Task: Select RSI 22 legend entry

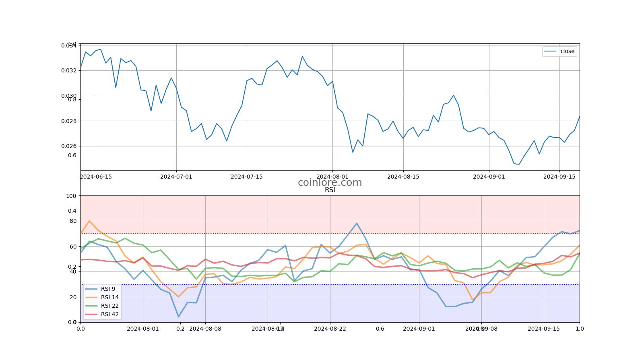Action: coord(103,306)
